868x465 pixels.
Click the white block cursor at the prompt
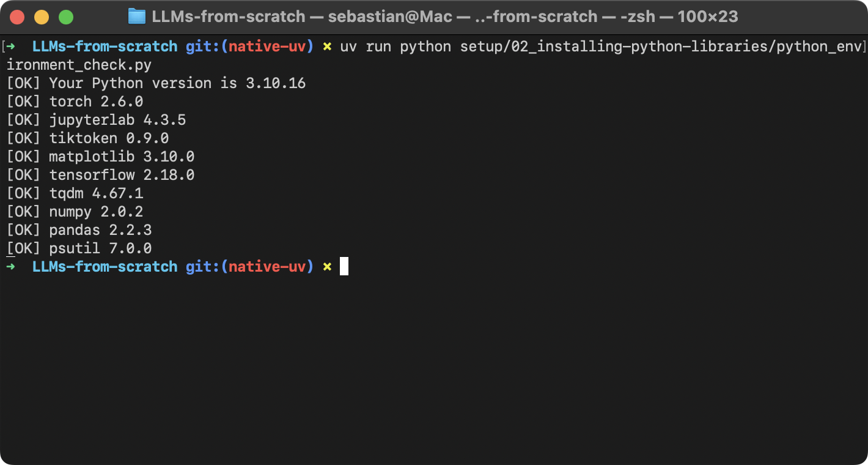point(344,266)
